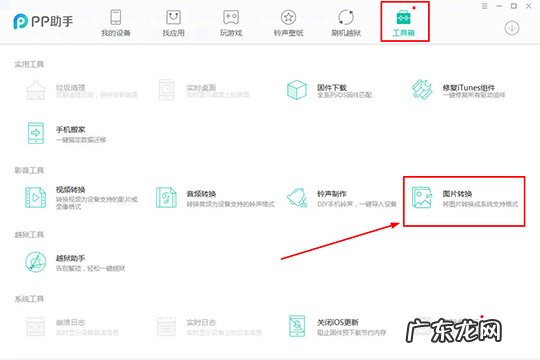The image size is (540, 360).
Task: Click the 图片转换 title text
Action: coord(457,194)
